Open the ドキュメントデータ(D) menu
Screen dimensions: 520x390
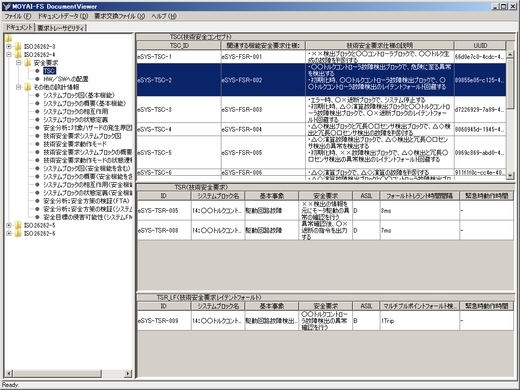tap(63, 16)
